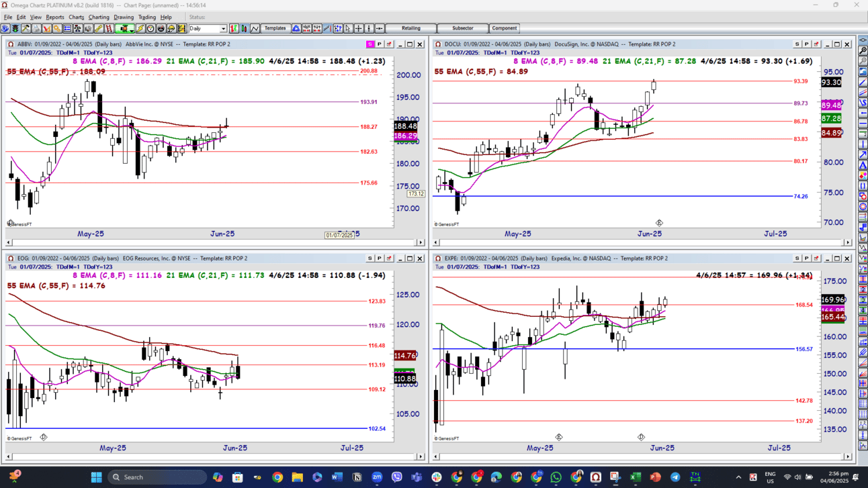Toggle the S button on EOG chart
868x488 pixels.
(x=370, y=258)
